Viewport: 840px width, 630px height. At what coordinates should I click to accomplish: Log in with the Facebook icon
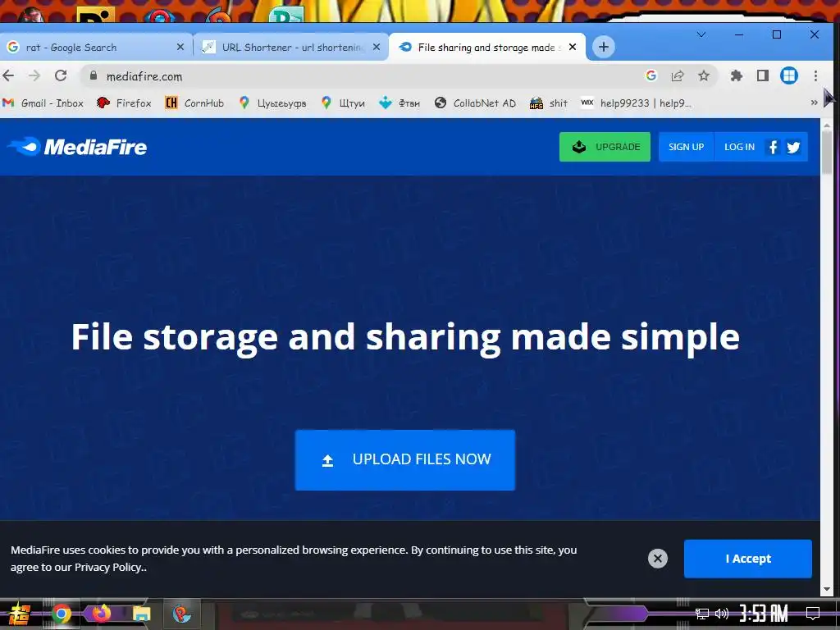[x=773, y=147]
